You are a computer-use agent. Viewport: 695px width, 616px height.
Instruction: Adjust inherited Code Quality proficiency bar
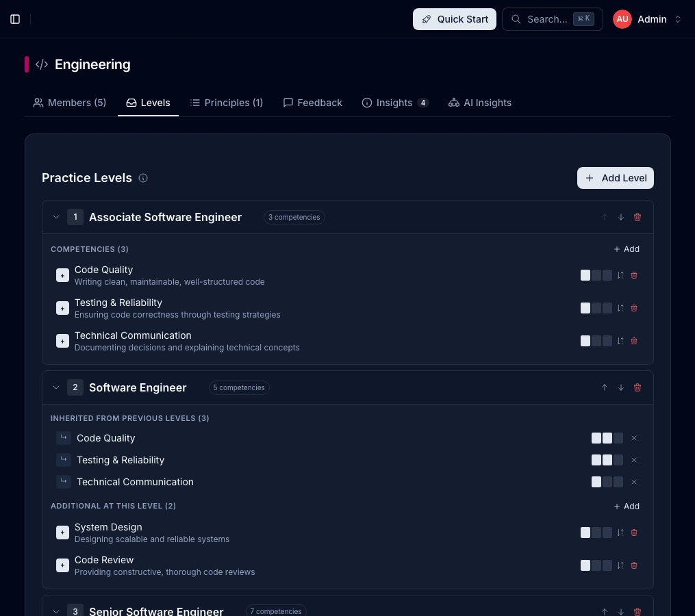[x=607, y=438]
